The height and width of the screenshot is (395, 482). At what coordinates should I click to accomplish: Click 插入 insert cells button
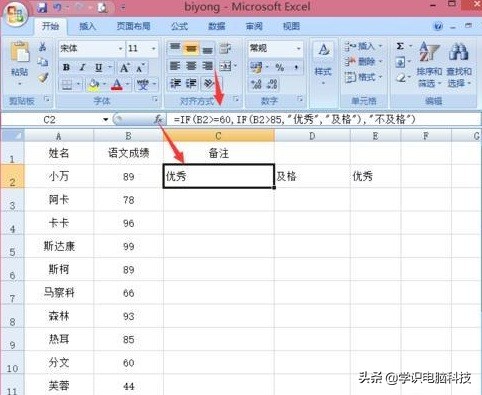point(363,46)
